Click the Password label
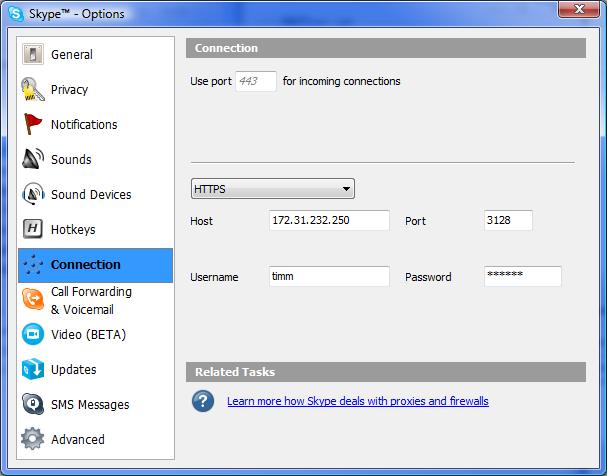 pyautogui.click(x=428, y=277)
